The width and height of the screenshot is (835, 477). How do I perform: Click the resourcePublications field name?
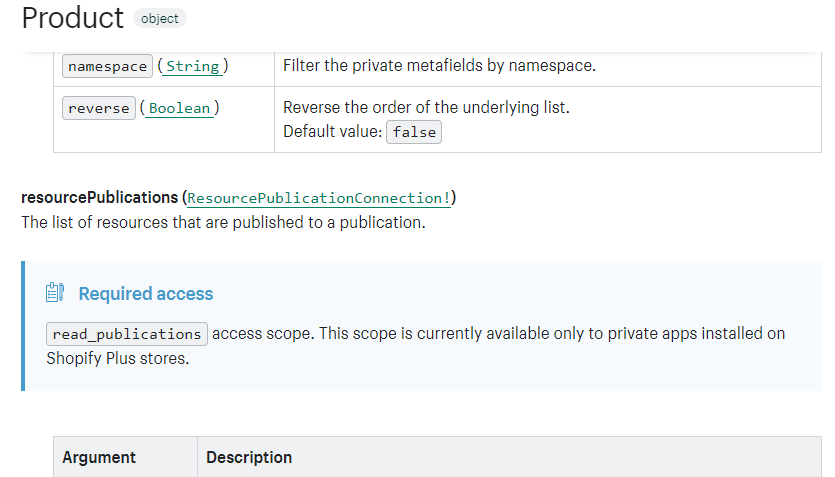[x=100, y=198]
